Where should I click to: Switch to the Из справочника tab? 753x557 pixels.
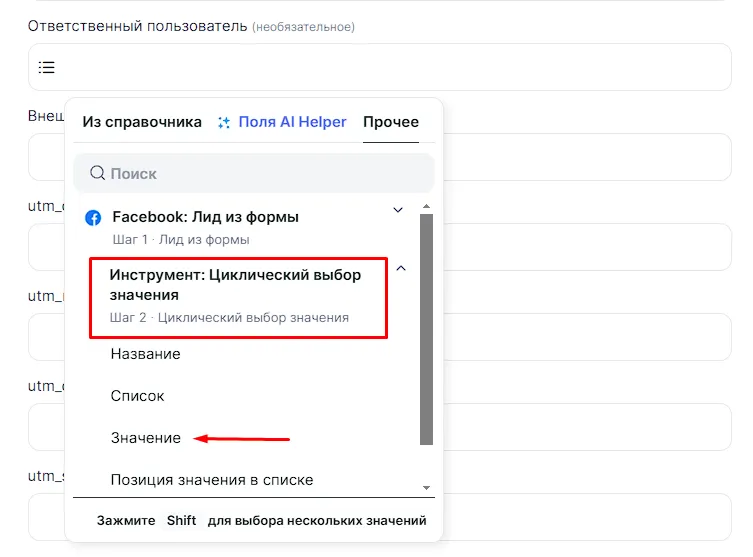click(x=142, y=122)
